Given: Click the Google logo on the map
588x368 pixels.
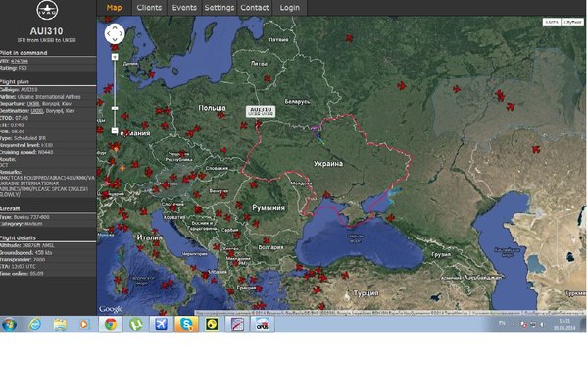Looking at the screenshot, I should 111,309.
